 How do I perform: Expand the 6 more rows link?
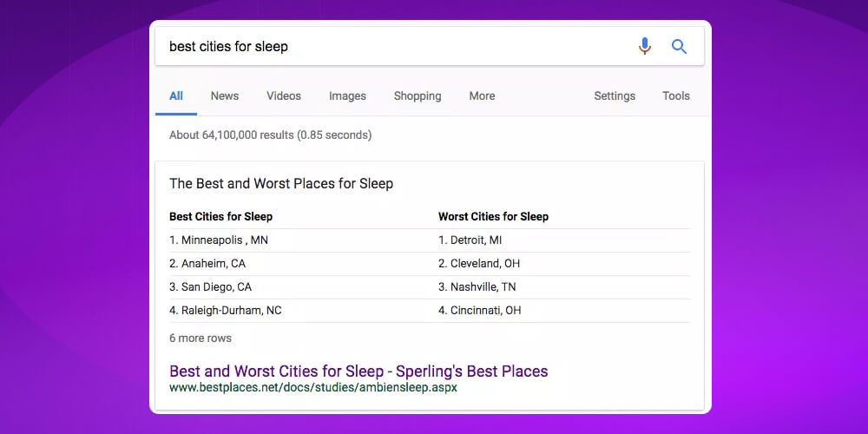coord(201,338)
